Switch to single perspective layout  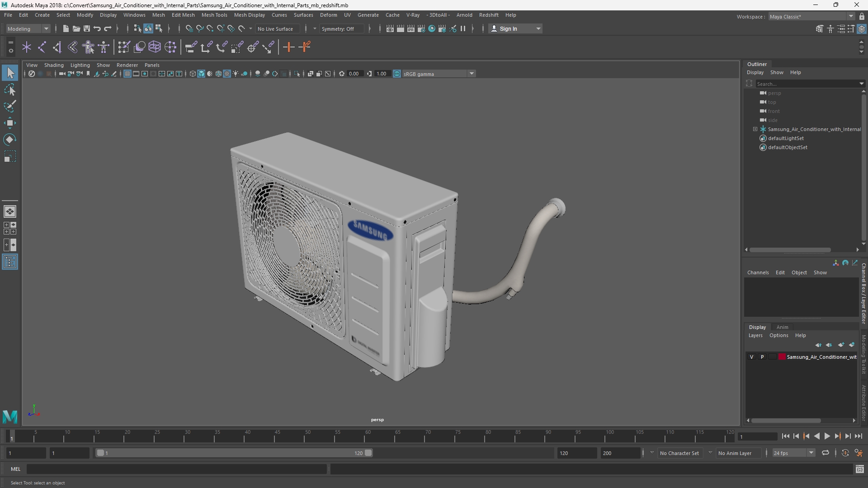point(10,211)
